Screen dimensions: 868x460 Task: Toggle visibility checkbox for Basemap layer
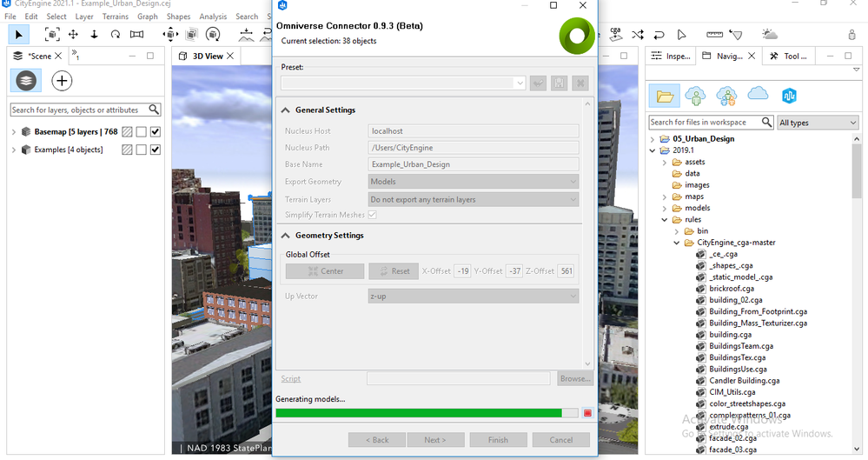click(x=156, y=132)
